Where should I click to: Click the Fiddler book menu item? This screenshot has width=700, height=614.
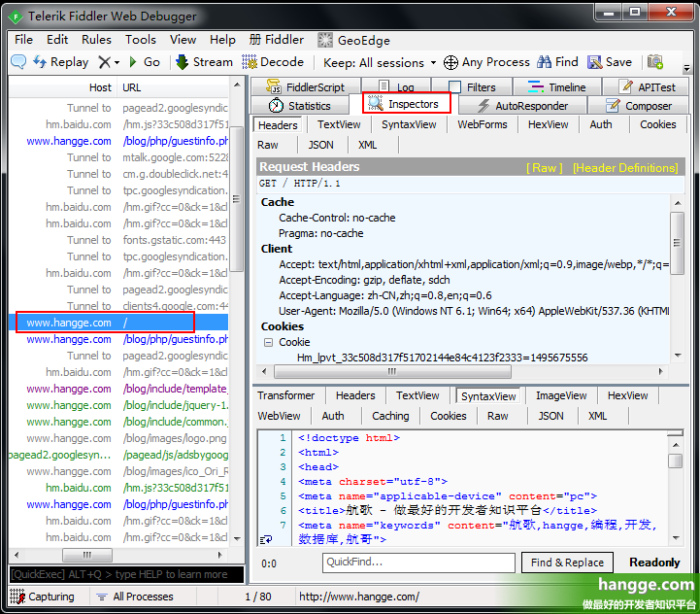coord(277,40)
